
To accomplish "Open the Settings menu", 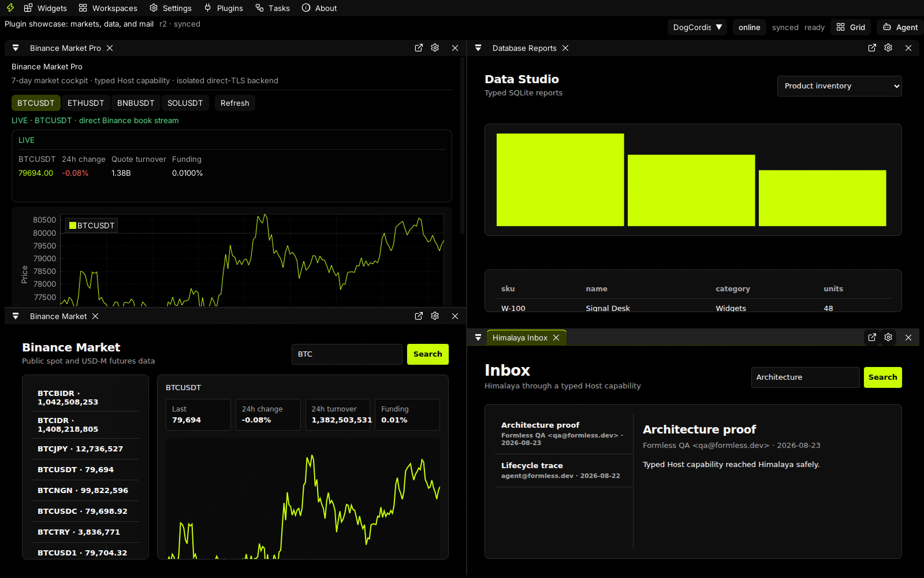I will [x=170, y=8].
